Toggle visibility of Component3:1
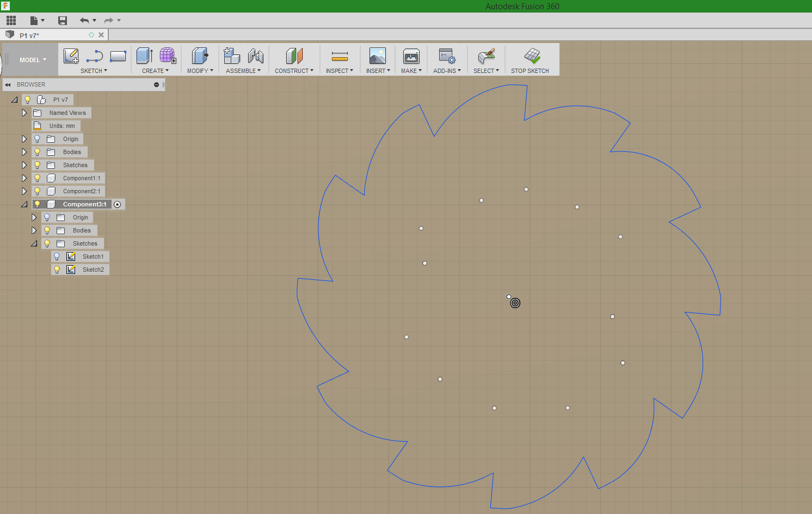The height and width of the screenshot is (514, 812). point(37,204)
